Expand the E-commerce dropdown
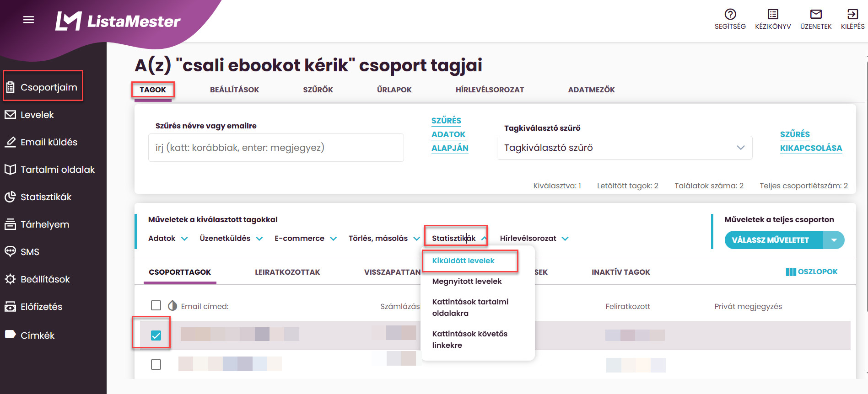The image size is (868, 394). [306, 238]
